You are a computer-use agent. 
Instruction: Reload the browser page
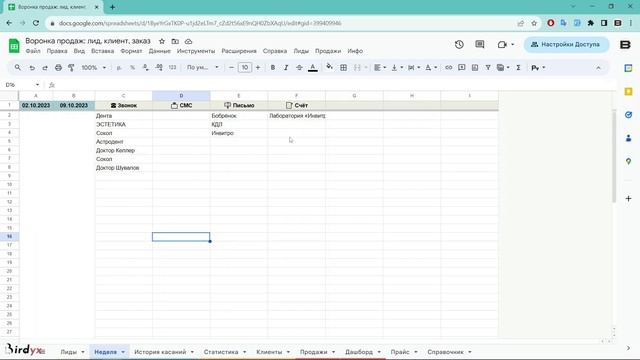pos(36,23)
